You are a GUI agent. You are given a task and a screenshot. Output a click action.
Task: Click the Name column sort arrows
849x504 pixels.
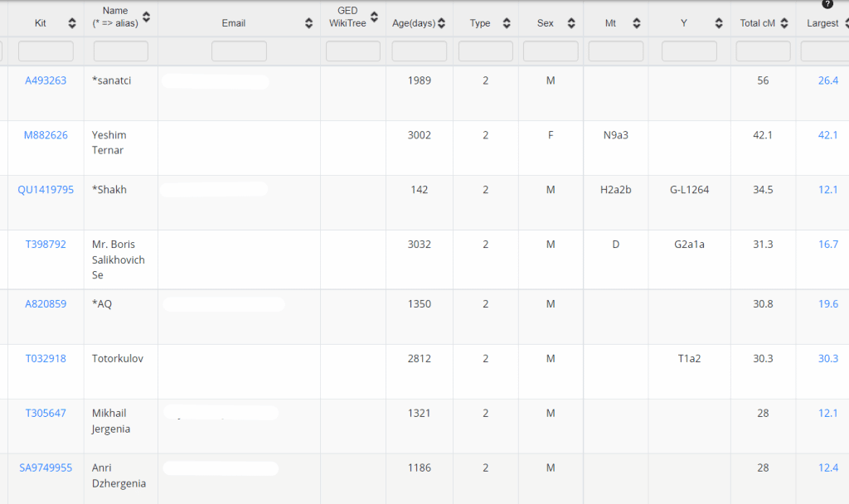pos(147,17)
